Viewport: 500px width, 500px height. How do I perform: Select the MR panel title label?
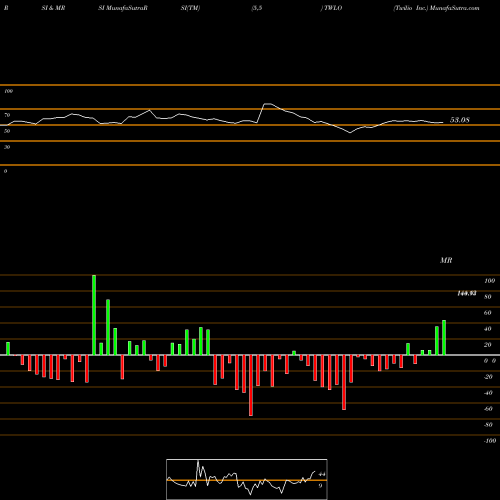446,260
